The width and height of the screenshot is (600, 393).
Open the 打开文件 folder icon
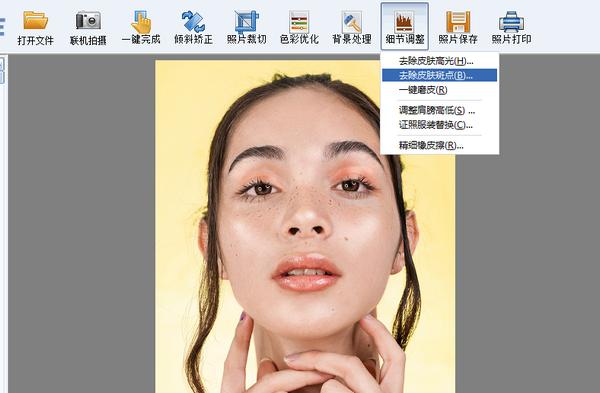[x=35, y=28]
